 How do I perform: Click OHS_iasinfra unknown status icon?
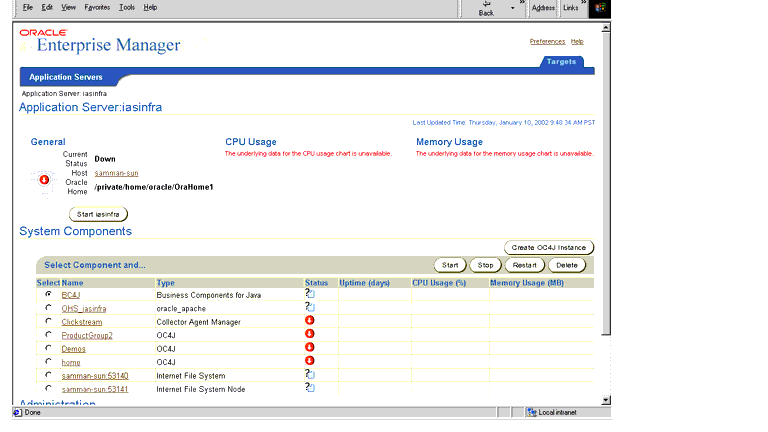pyautogui.click(x=310, y=307)
